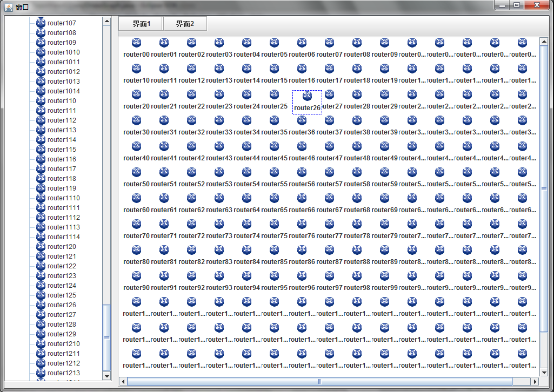Maximize the 窗口 window
Image resolution: width=554 pixels, height=392 pixels.
[517, 5]
